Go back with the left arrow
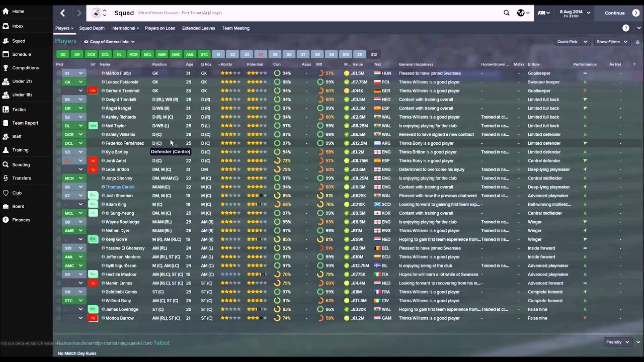Viewport: 644px width, 362px height. point(62,13)
